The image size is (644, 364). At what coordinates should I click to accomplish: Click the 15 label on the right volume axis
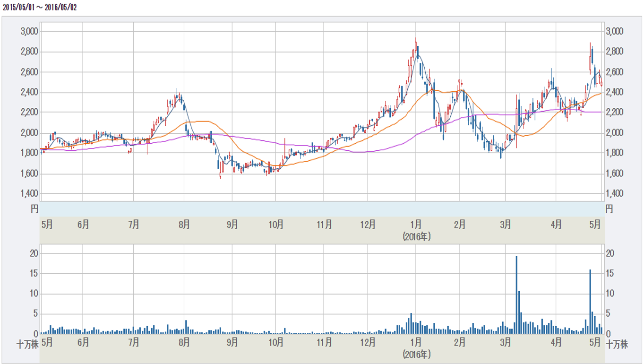coord(610,274)
